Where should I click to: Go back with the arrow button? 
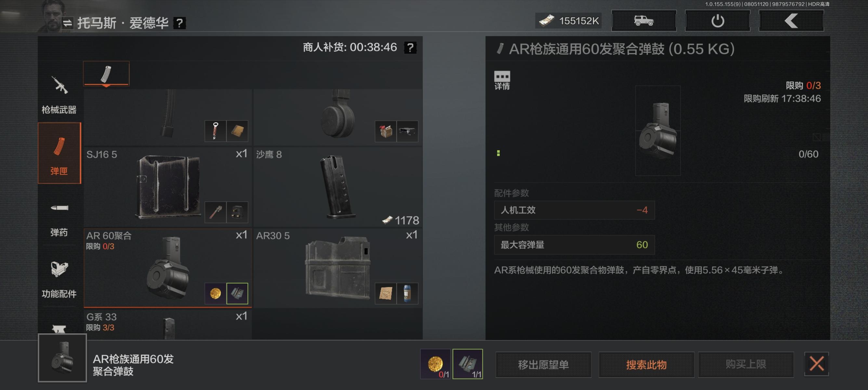(791, 21)
